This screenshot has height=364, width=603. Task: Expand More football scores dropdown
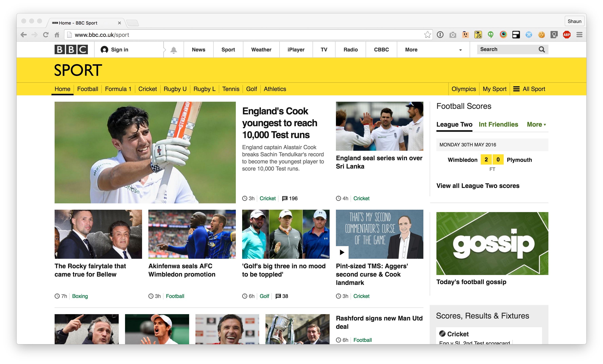pos(537,125)
